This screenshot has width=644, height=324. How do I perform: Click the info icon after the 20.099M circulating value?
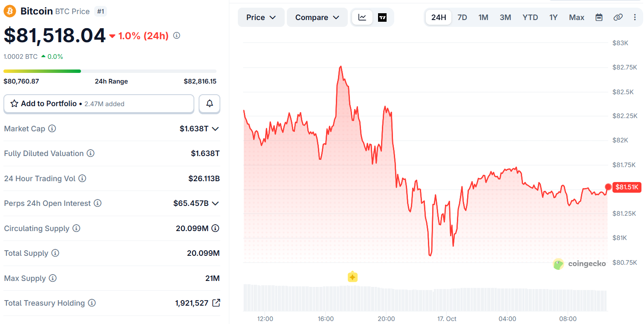pyautogui.click(x=216, y=229)
